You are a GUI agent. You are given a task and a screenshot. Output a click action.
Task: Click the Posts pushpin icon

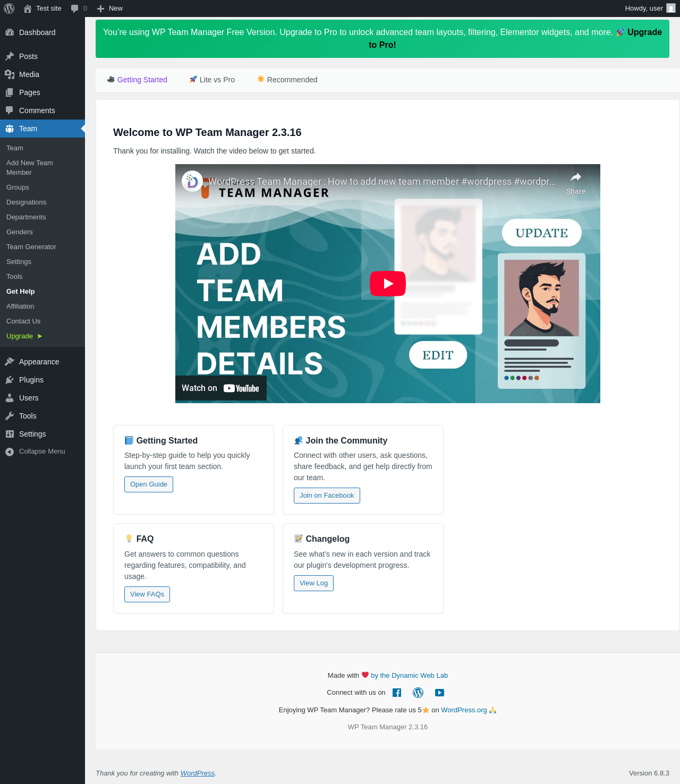click(x=10, y=56)
